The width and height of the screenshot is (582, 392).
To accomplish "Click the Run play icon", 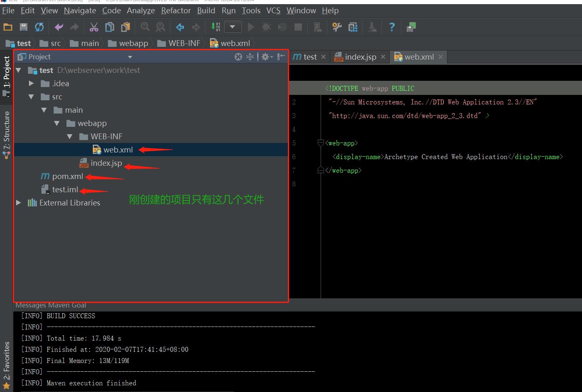I will coord(251,27).
